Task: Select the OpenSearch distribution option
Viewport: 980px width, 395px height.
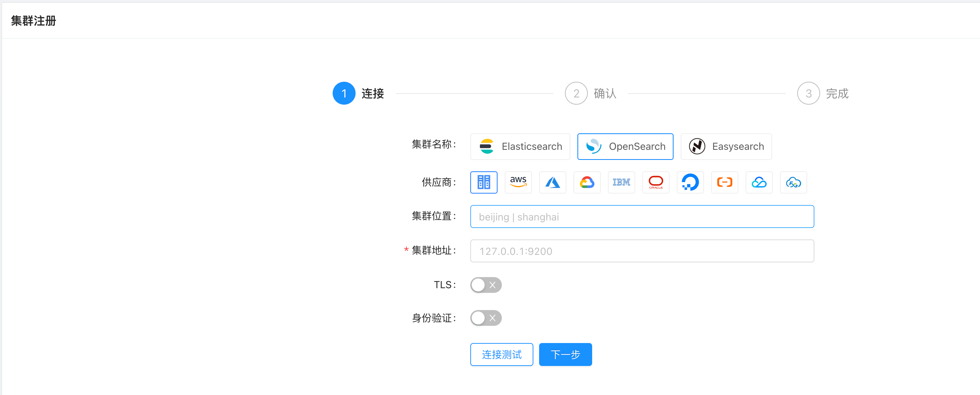Action: point(625,147)
